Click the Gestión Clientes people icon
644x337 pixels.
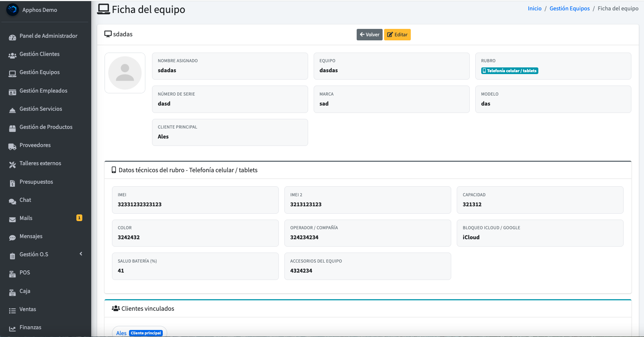point(13,56)
